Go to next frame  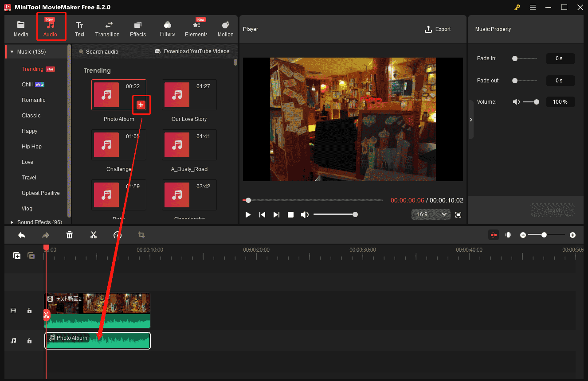[x=276, y=214]
